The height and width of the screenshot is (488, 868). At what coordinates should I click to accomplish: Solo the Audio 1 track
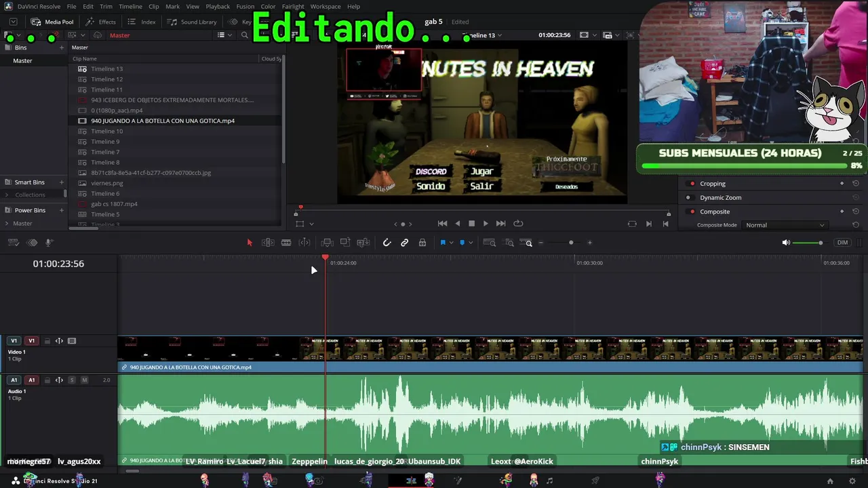click(x=72, y=380)
